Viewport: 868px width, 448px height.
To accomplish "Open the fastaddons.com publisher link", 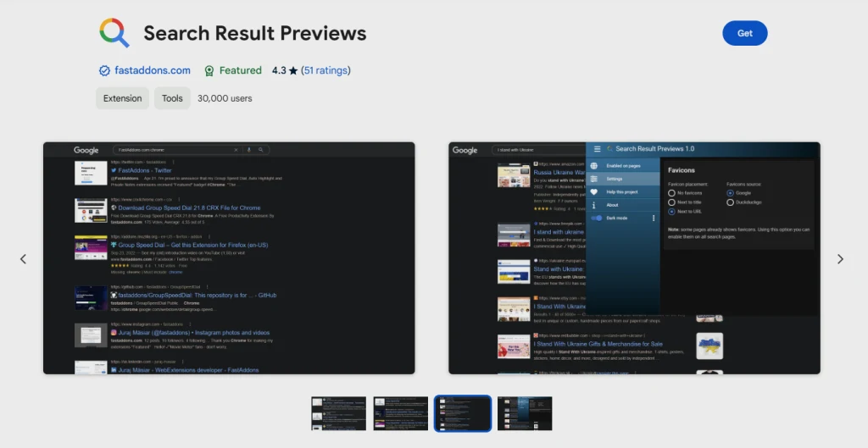I will (x=153, y=71).
